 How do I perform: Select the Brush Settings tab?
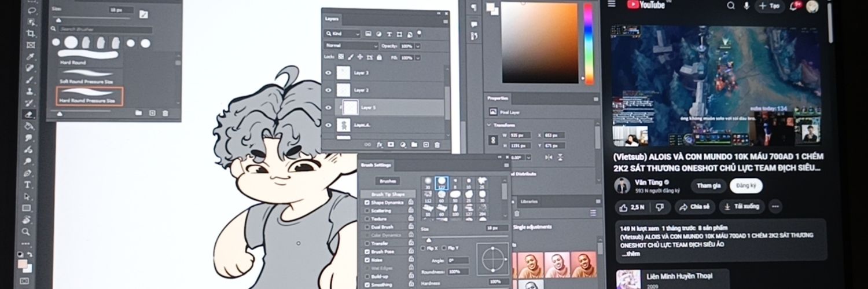pos(376,165)
